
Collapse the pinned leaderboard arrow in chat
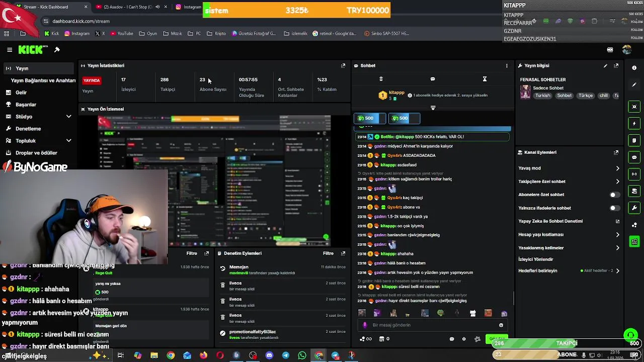[433, 108]
